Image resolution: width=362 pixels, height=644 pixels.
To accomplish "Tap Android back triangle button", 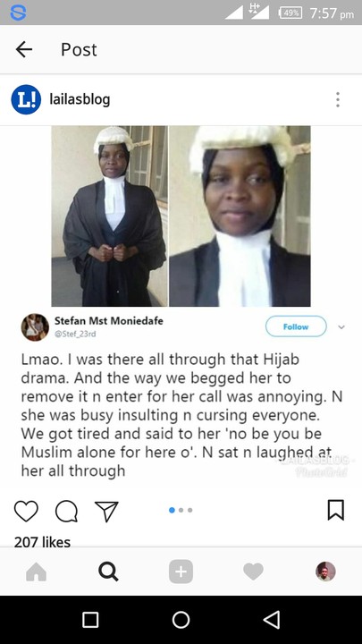I will 272,619.
